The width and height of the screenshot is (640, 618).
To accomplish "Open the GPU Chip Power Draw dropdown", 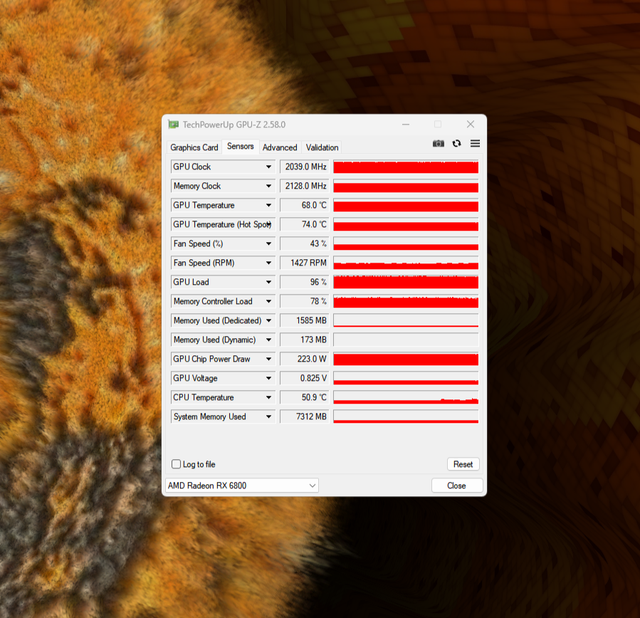I will tap(269, 359).
